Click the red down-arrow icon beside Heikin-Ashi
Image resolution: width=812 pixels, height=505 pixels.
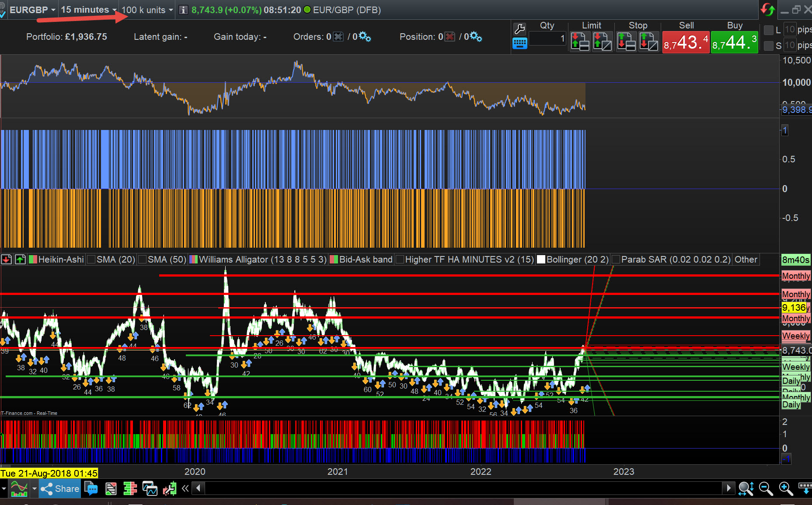coord(7,260)
